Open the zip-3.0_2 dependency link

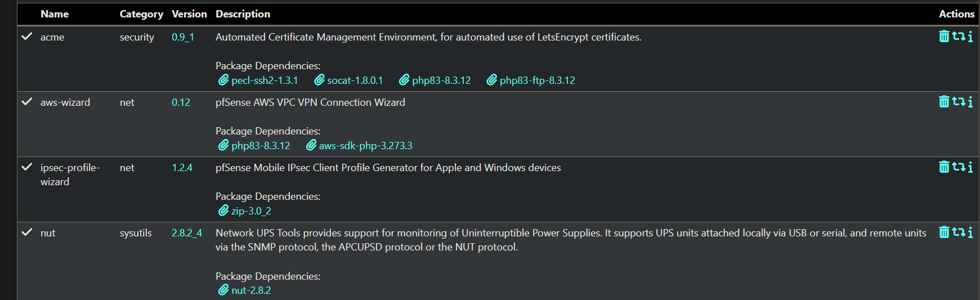click(x=245, y=211)
